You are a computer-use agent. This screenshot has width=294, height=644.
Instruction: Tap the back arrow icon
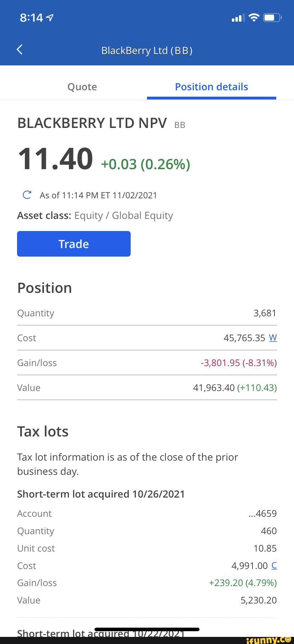[x=20, y=50]
